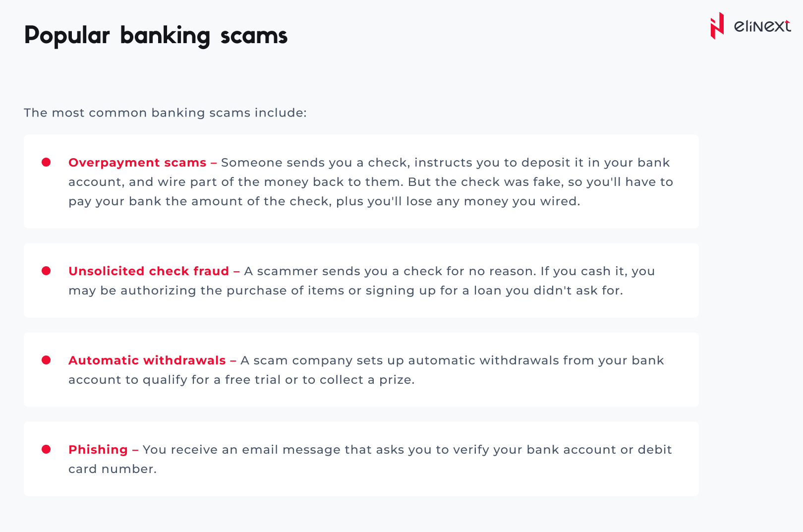Select the "Phishing" red heading
803x532 pixels.
pos(98,450)
